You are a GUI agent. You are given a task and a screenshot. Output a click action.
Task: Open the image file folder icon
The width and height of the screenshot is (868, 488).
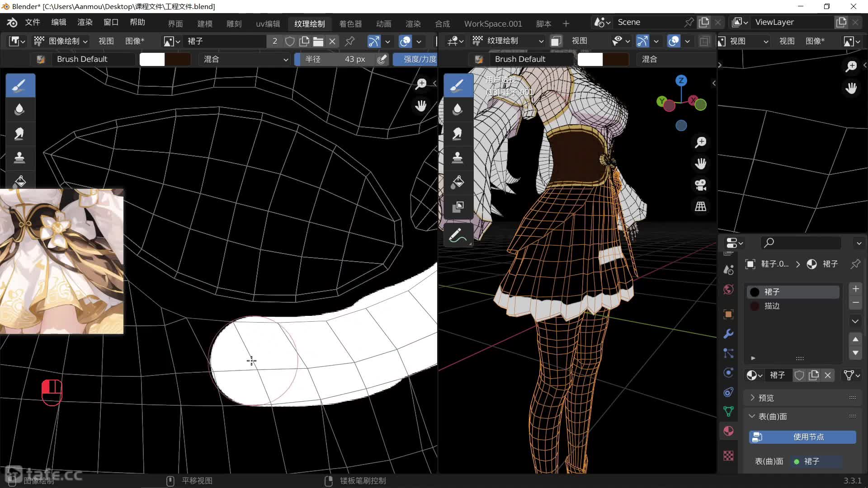coord(318,42)
